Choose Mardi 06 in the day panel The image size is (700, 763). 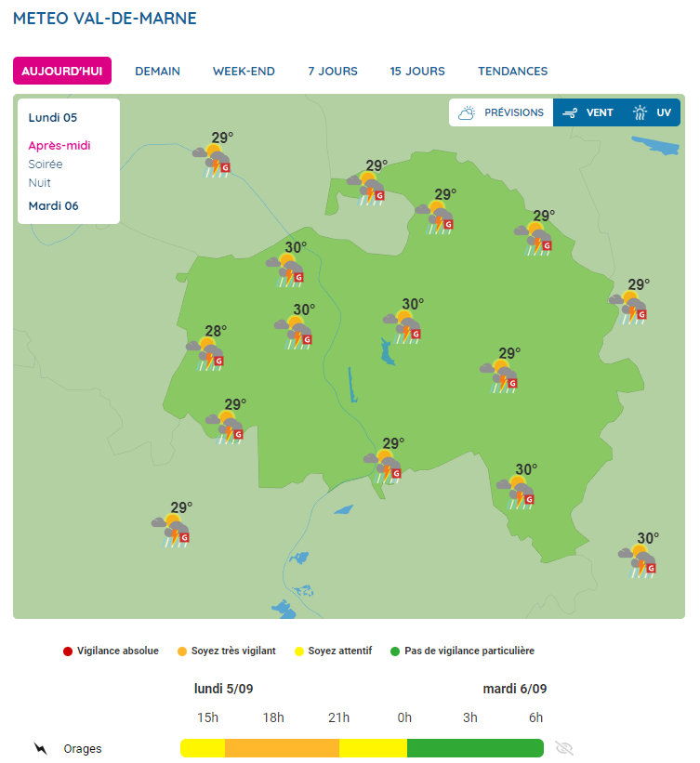point(54,205)
